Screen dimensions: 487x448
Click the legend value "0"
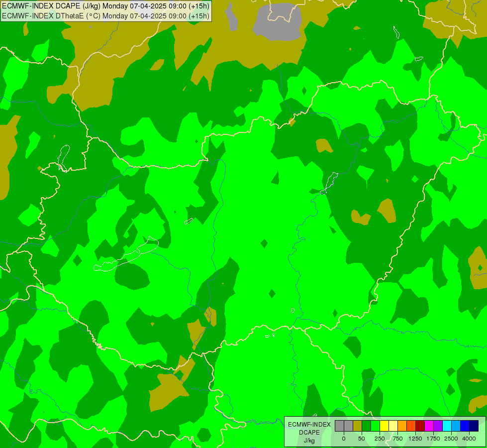344,439
